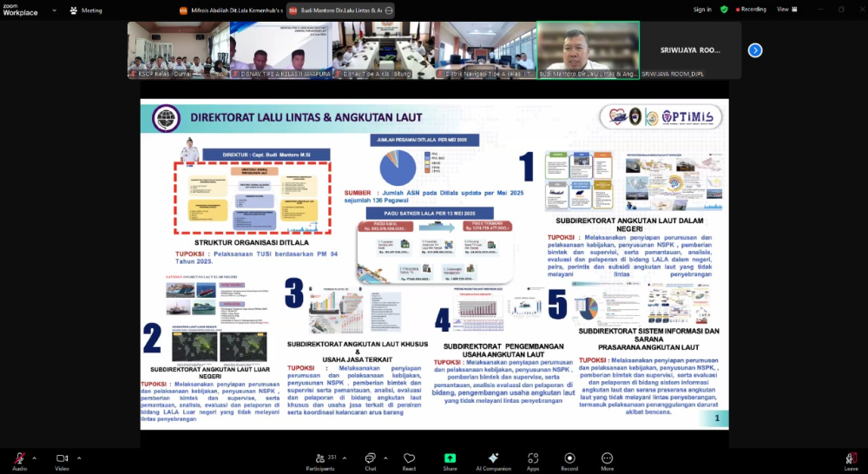
Task: Open the Participants panel
Action: [320, 461]
